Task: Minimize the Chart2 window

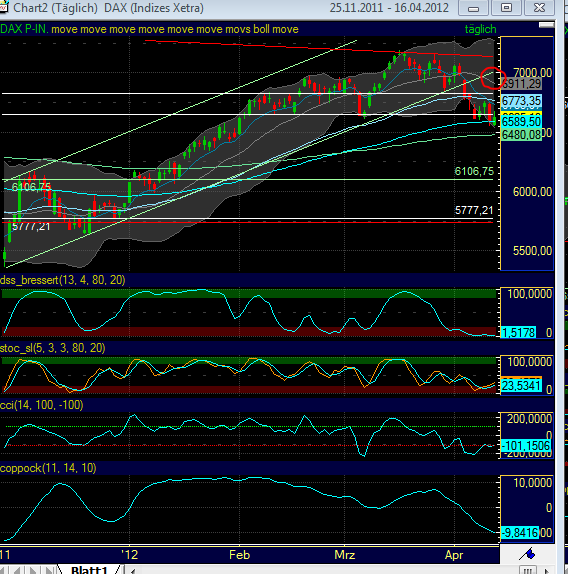Action: coord(473,8)
